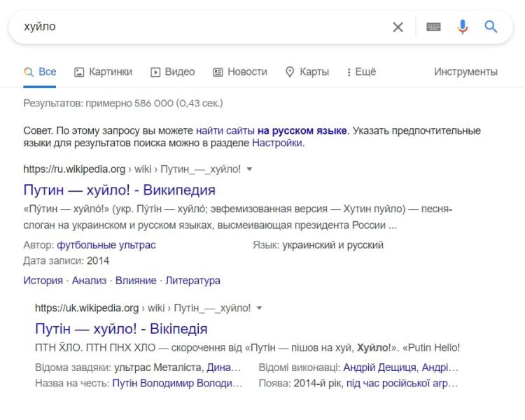
Task: Switch to Видео tab
Action: coord(173,71)
